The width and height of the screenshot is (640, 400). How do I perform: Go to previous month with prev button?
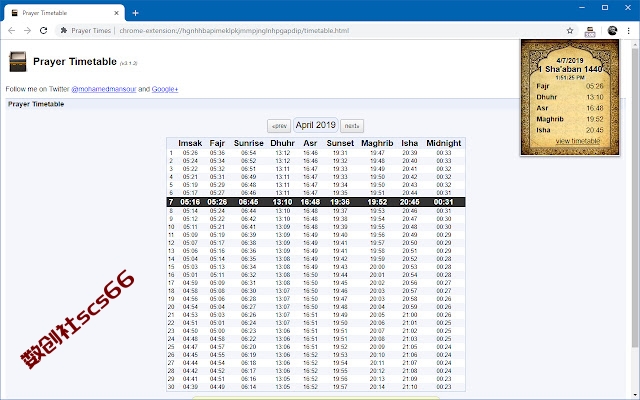tap(279, 126)
